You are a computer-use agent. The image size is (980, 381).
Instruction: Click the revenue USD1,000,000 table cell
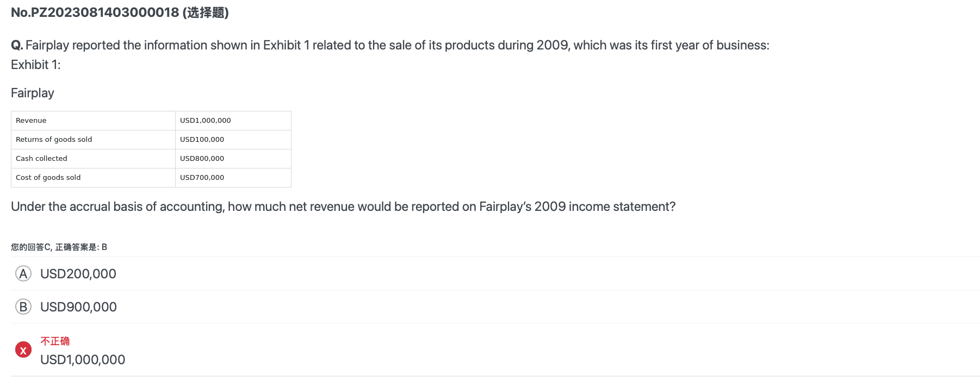233,121
